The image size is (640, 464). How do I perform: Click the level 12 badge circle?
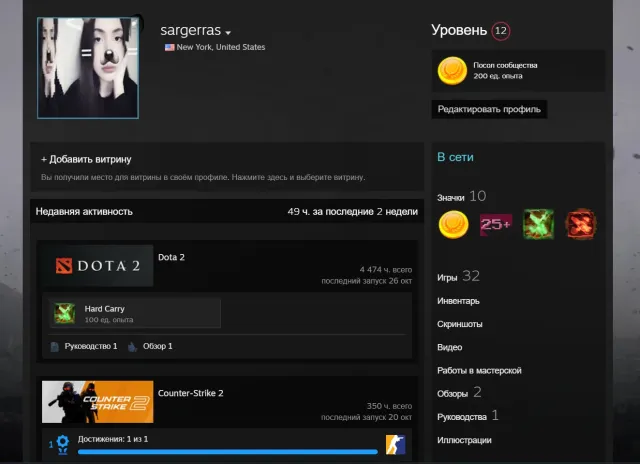[501, 31]
